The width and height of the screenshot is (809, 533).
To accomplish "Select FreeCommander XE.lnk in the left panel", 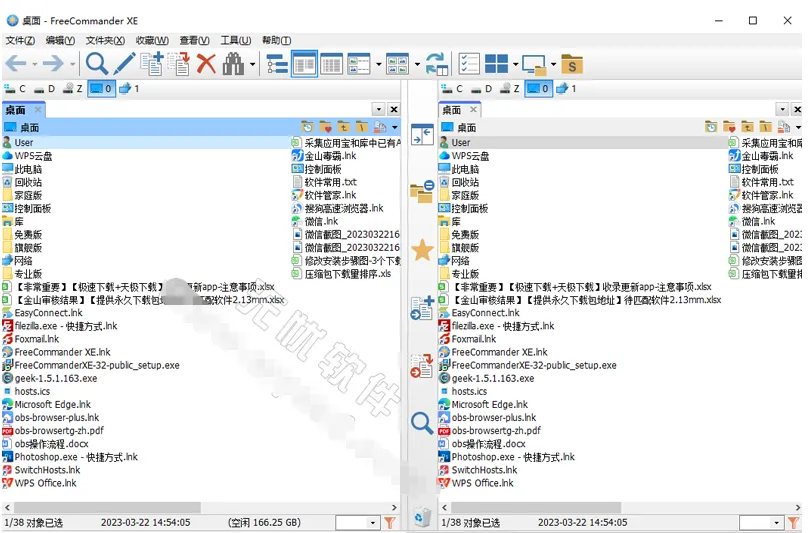I will click(x=62, y=352).
